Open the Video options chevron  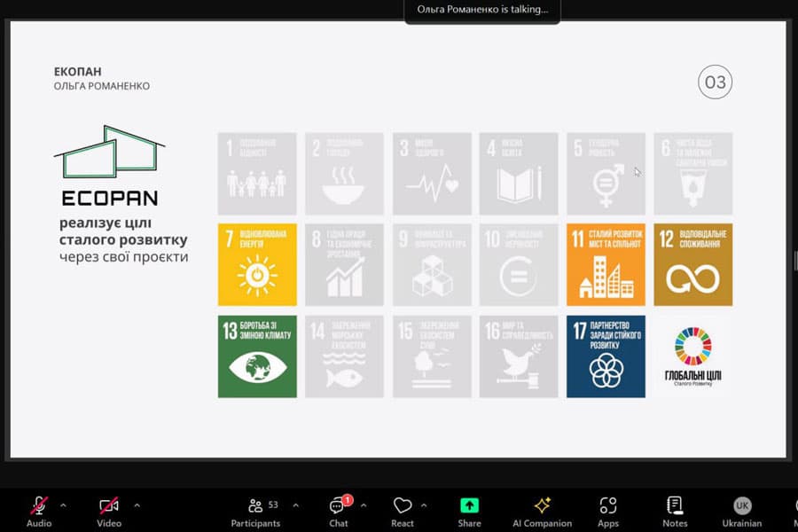click(x=137, y=505)
